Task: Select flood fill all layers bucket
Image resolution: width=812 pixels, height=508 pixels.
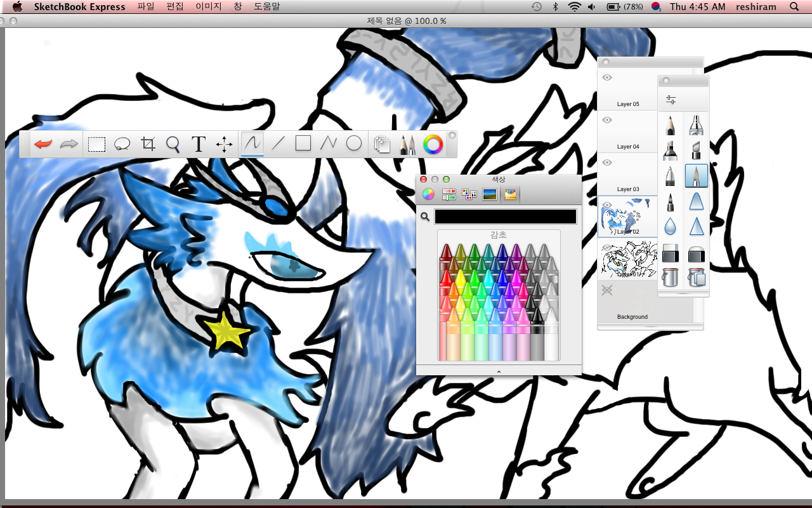Action: [x=696, y=277]
